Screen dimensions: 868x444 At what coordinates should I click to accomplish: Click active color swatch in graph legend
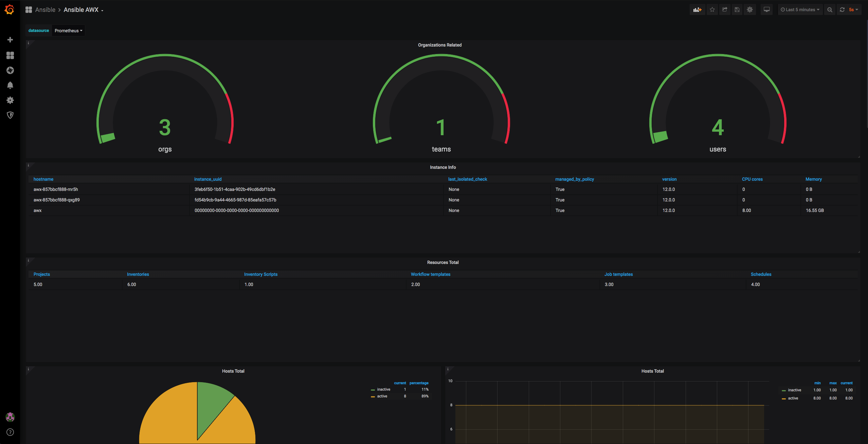point(784,398)
